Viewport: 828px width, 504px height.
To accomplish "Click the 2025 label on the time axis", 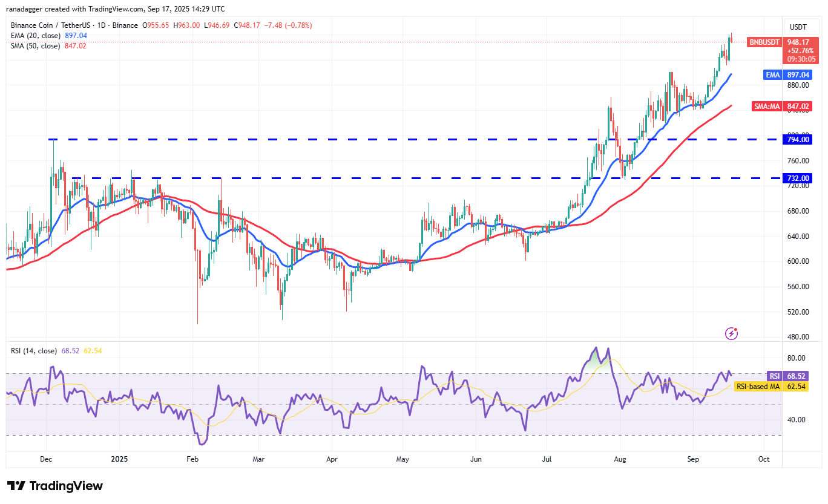I will (119, 459).
